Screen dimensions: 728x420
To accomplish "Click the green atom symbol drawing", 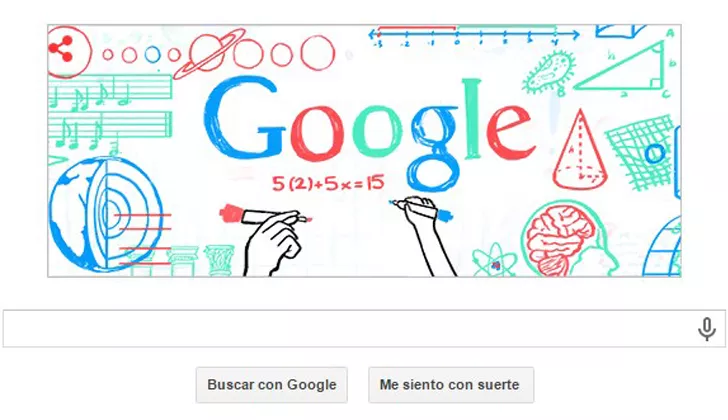I will coord(494,261).
